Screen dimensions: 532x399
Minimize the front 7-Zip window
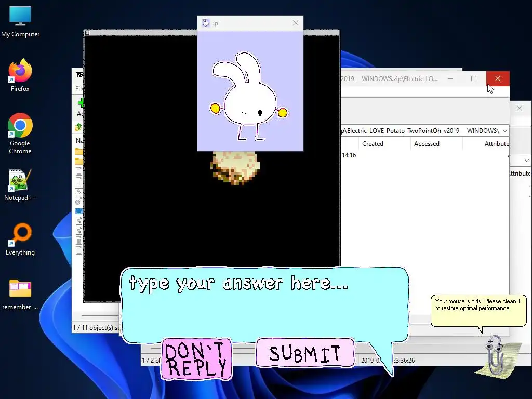(x=450, y=79)
